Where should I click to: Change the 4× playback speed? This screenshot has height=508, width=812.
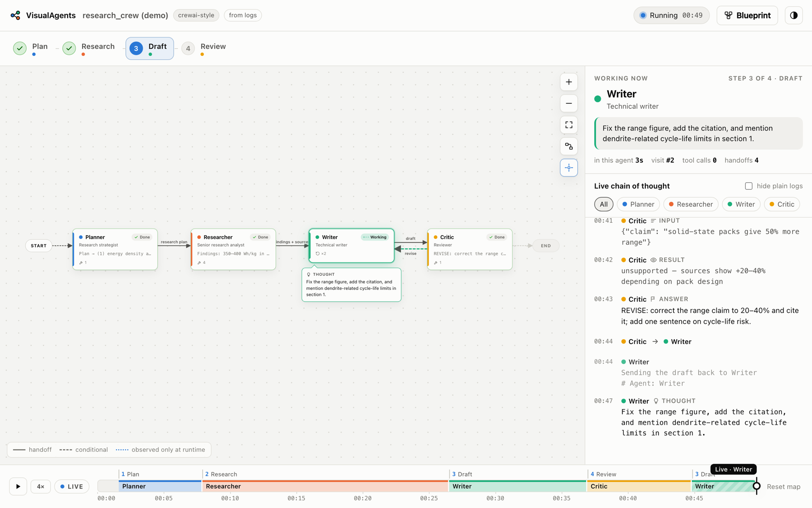41,486
